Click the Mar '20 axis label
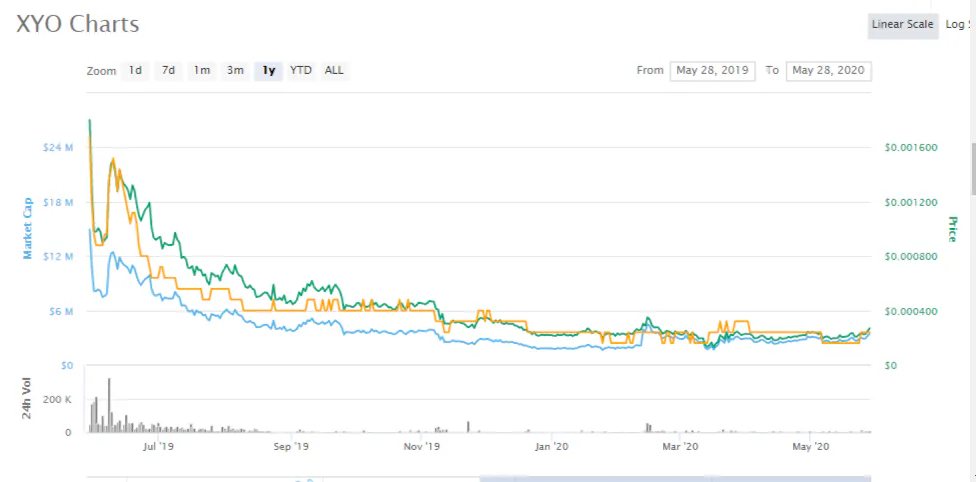This screenshot has height=482, width=976. pyautogui.click(x=680, y=447)
